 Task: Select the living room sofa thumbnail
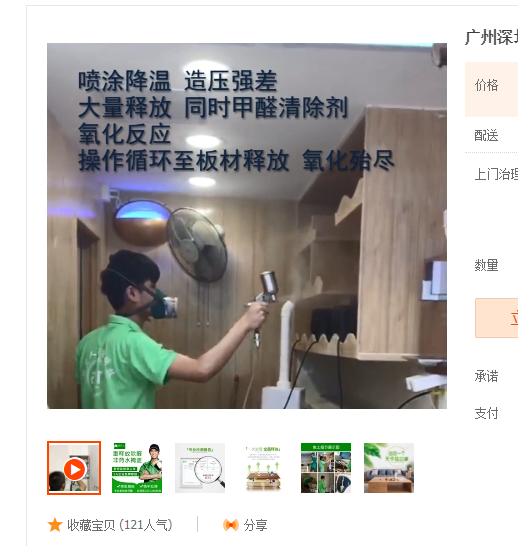click(389, 468)
